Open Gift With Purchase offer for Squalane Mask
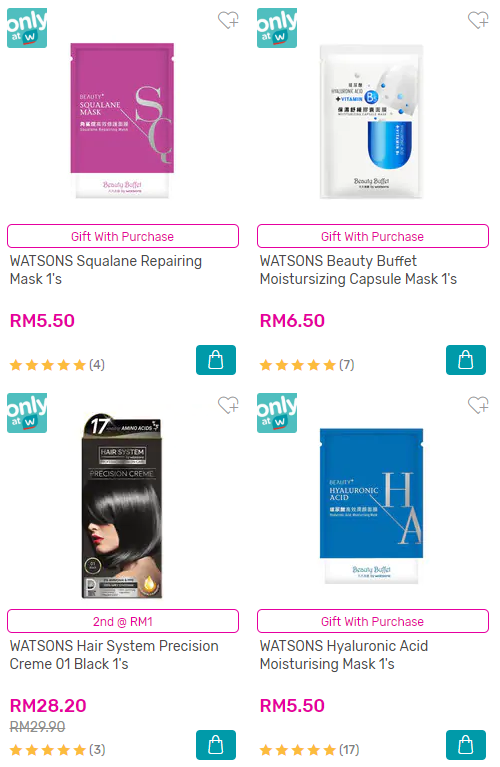This screenshot has width=500, height=767. [123, 236]
